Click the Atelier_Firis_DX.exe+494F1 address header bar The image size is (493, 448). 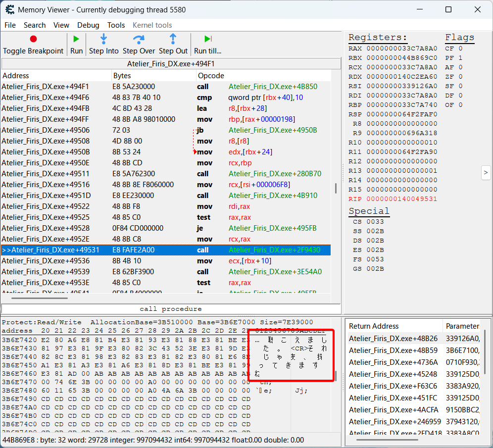click(171, 63)
